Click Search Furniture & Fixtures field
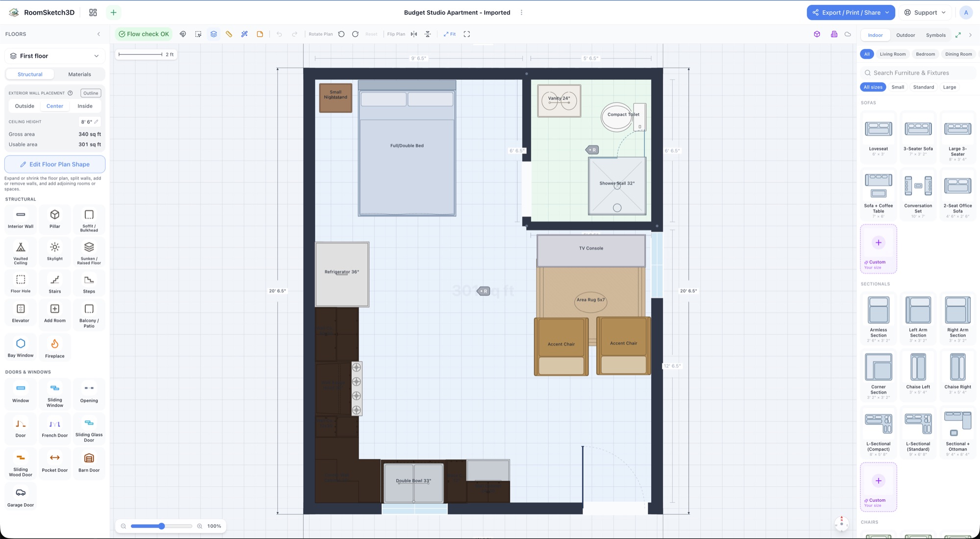This screenshot has width=980, height=539. point(918,73)
